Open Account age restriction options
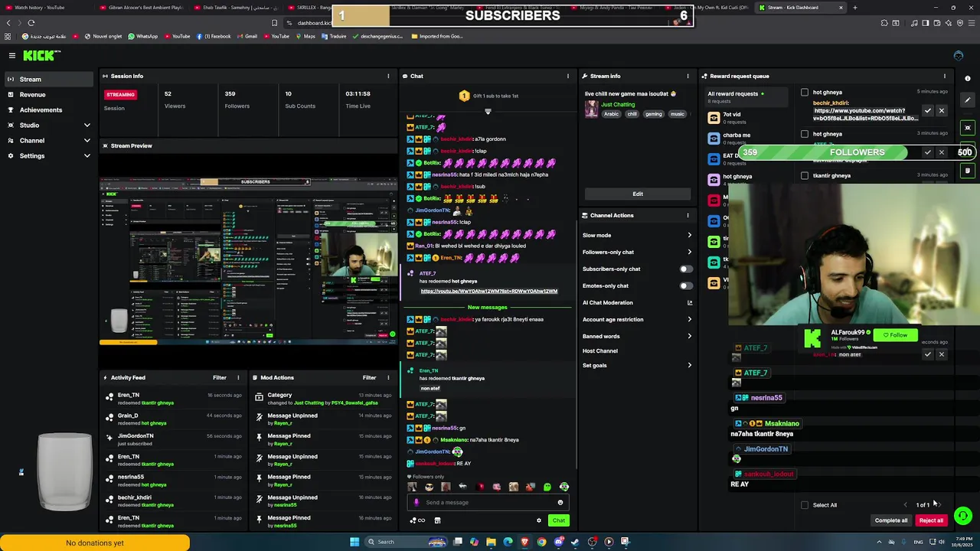This screenshot has height=551, width=980. (x=637, y=319)
